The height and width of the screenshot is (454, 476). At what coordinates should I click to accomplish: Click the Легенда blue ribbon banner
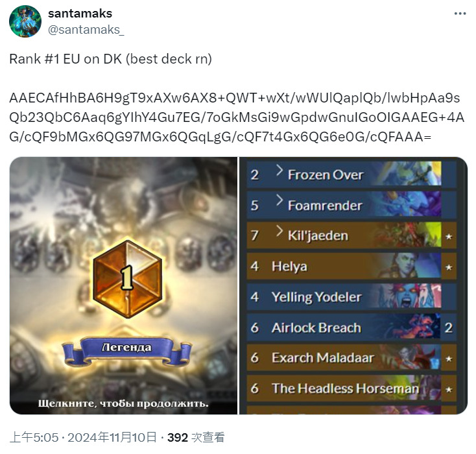[127, 351]
